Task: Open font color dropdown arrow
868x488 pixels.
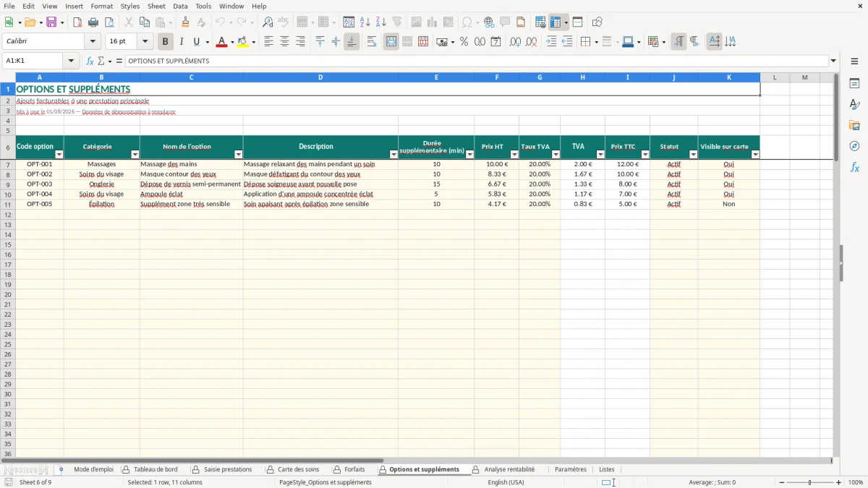Action: tap(231, 43)
